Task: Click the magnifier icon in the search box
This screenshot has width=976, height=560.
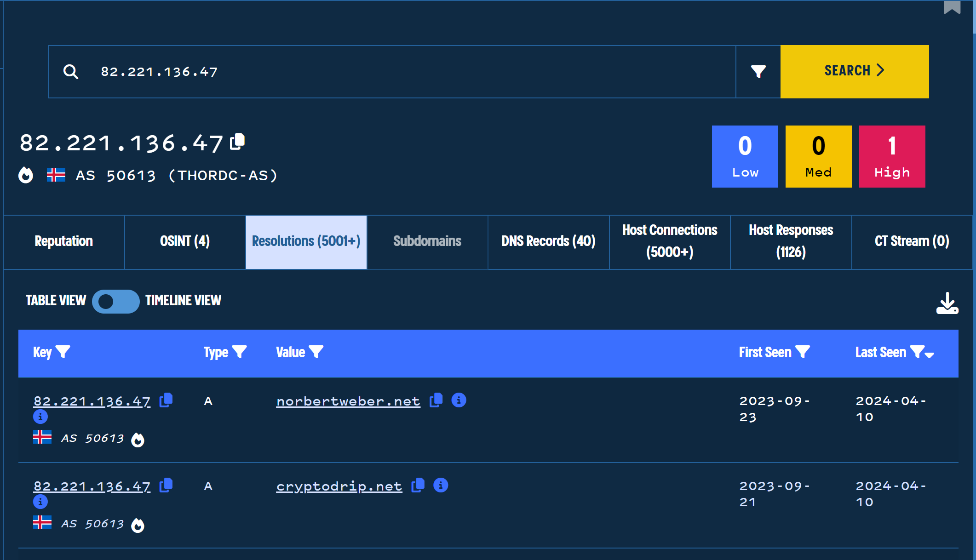Action: [70, 72]
